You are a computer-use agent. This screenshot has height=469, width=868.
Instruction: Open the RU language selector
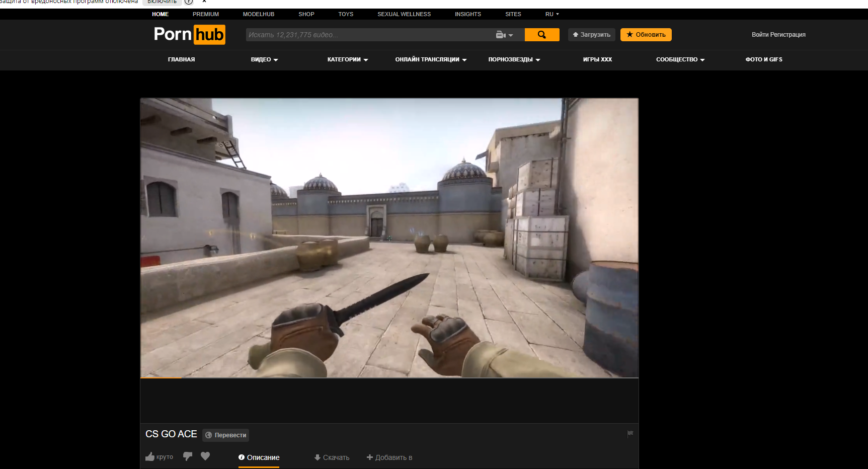click(x=552, y=14)
